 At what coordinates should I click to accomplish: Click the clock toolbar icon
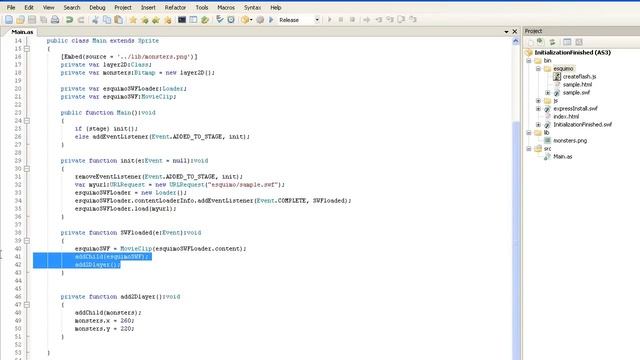(x=231, y=20)
